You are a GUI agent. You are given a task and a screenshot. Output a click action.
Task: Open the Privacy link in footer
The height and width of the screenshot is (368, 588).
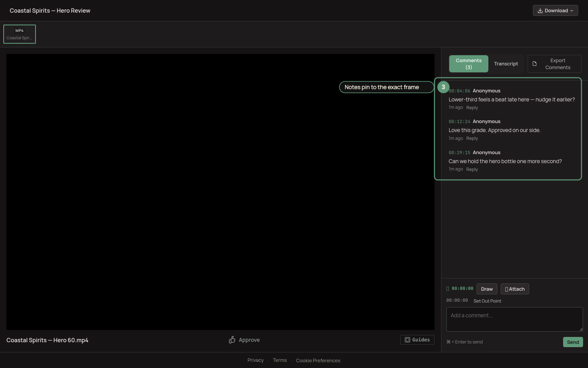point(256,360)
